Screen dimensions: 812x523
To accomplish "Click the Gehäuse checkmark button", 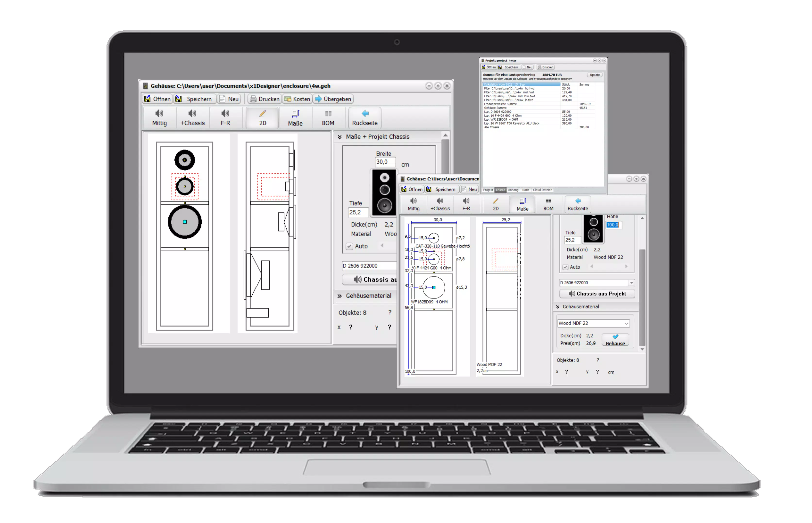I will click(x=615, y=340).
